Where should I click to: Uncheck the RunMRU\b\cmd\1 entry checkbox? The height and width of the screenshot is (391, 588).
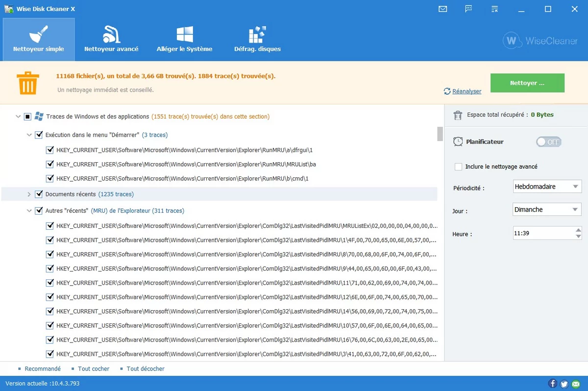pos(49,178)
